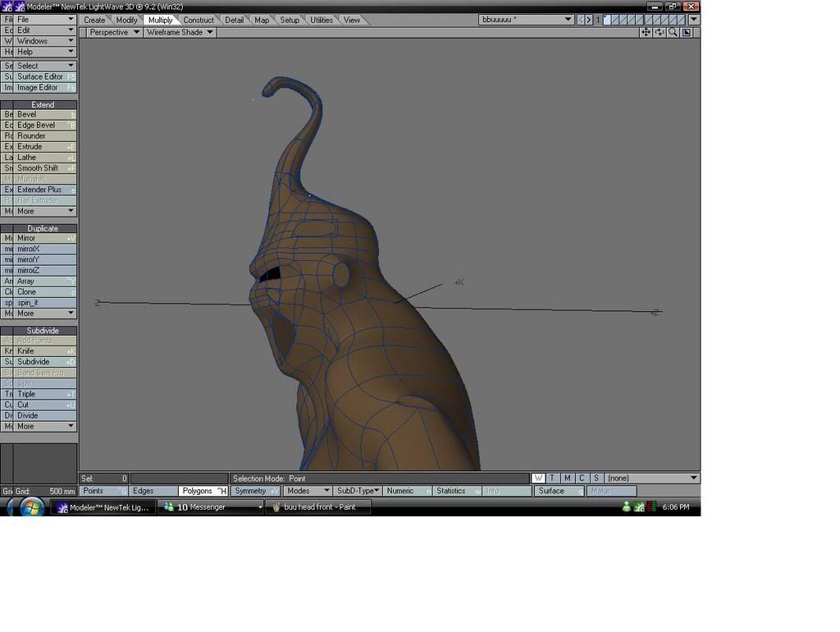Toggle Symmetry mode

pyautogui.click(x=255, y=491)
